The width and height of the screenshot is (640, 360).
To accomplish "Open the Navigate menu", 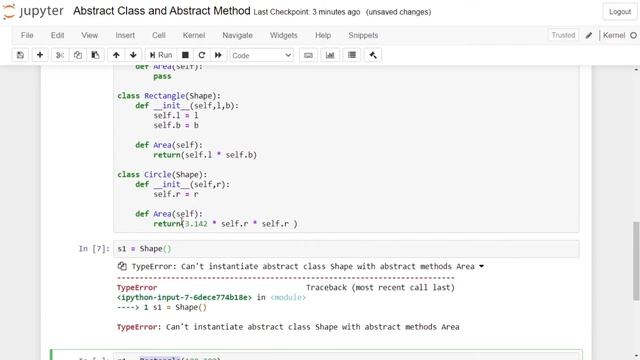I will 238,36.
